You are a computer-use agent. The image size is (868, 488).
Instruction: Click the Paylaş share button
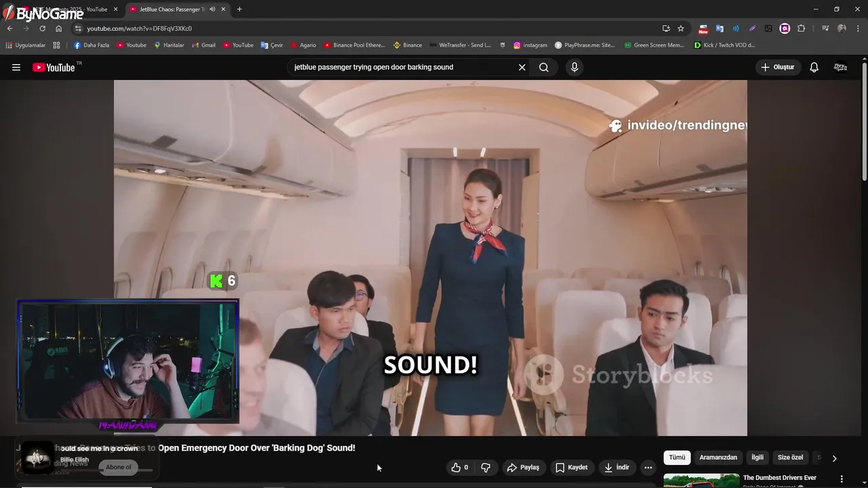pos(523,468)
